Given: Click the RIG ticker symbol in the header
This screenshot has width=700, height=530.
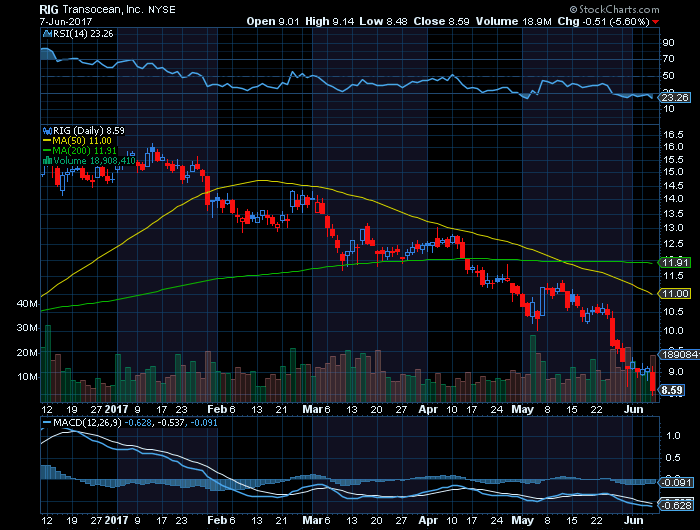Looking at the screenshot, I should click(49, 9).
